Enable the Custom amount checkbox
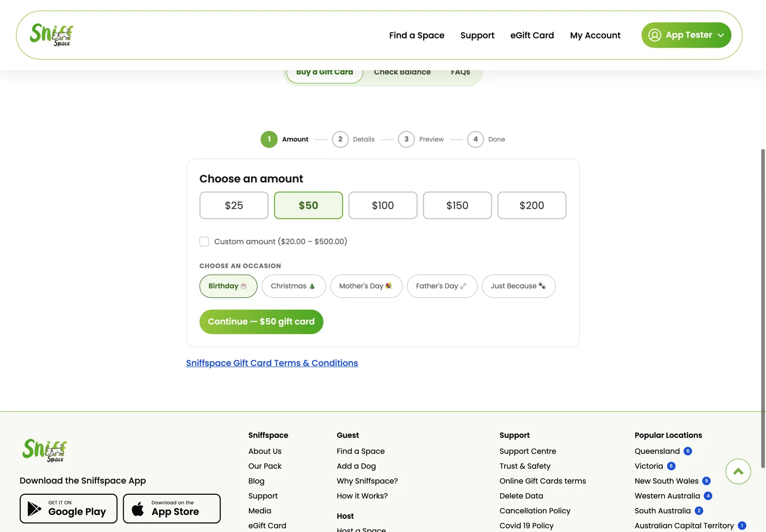This screenshot has width=766, height=532. pos(204,242)
